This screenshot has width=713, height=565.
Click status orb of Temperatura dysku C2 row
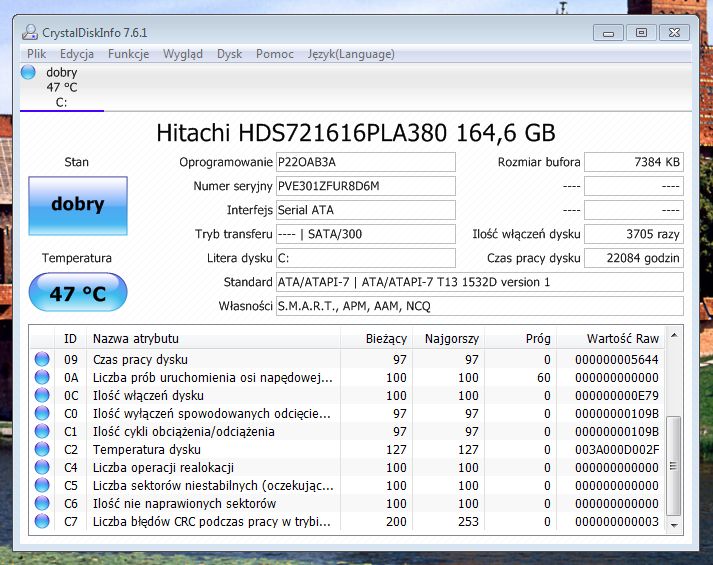pos(42,449)
